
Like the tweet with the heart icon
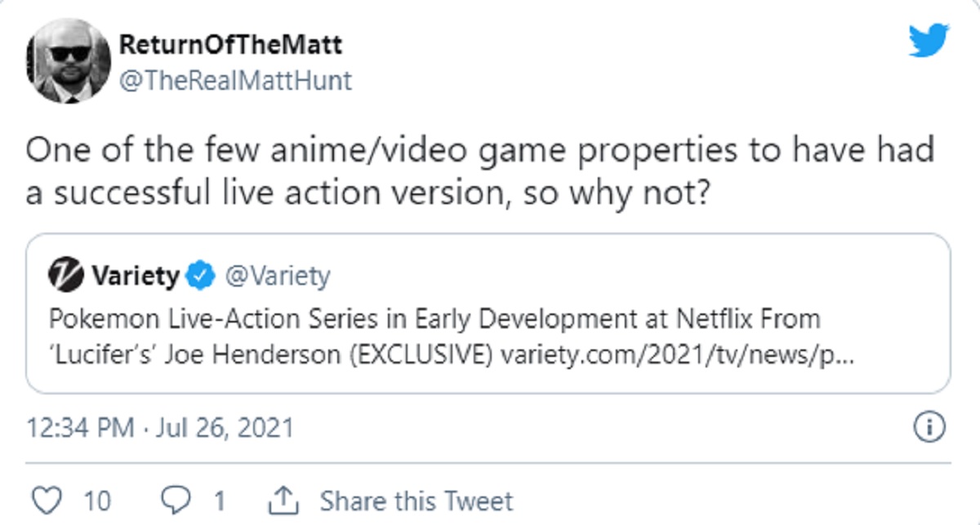point(47,500)
